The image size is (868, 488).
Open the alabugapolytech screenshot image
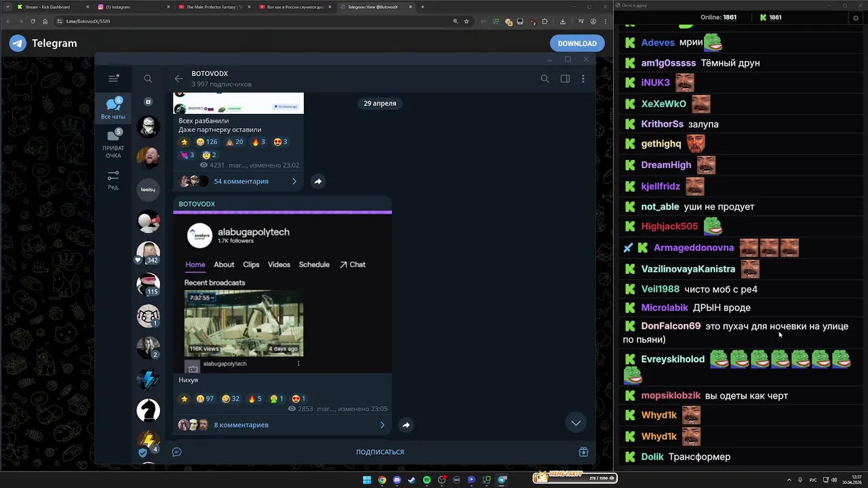282,293
